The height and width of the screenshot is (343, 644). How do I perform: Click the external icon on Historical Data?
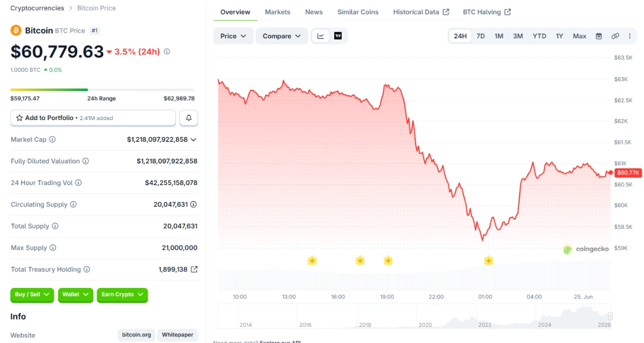tap(446, 12)
